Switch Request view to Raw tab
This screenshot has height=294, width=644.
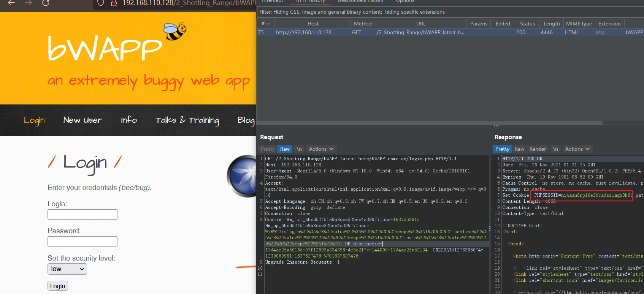285,149
